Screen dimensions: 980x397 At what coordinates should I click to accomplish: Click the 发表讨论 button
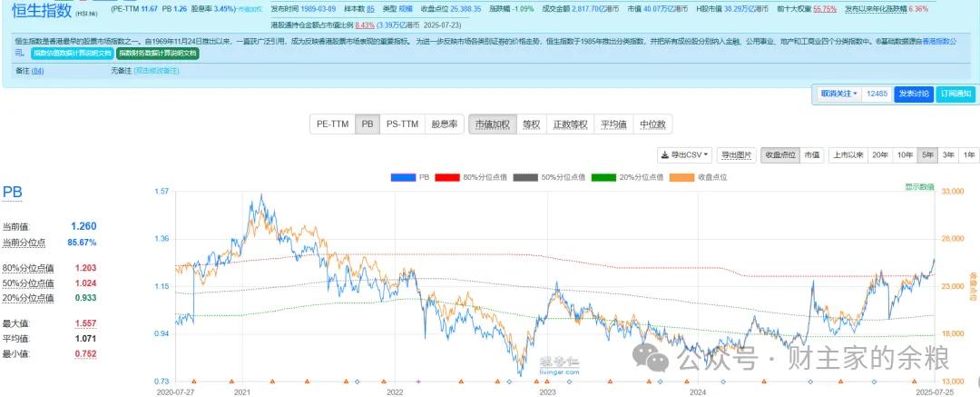point(914,94)
